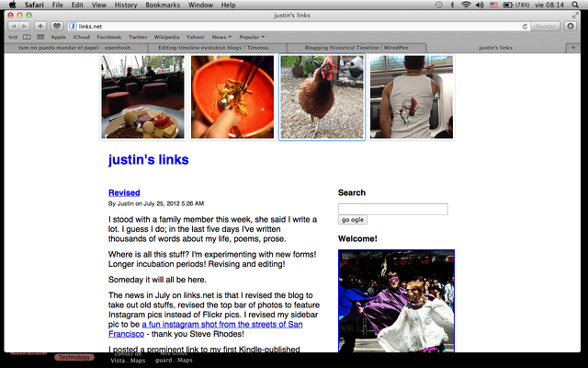Open a new tab with the plus button
The width and height of the screenshot is (588, 368).
click(572, 48)
